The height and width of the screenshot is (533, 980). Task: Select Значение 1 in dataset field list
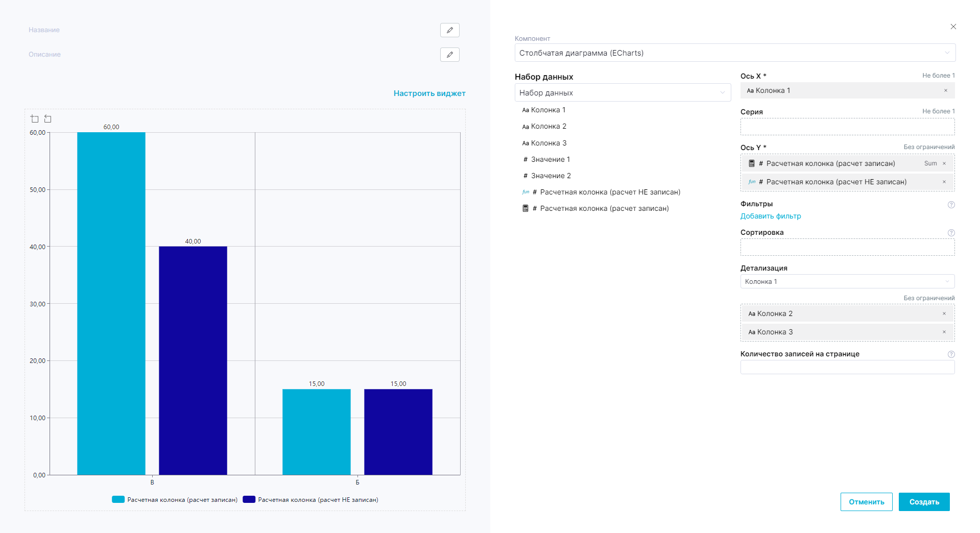550,160
